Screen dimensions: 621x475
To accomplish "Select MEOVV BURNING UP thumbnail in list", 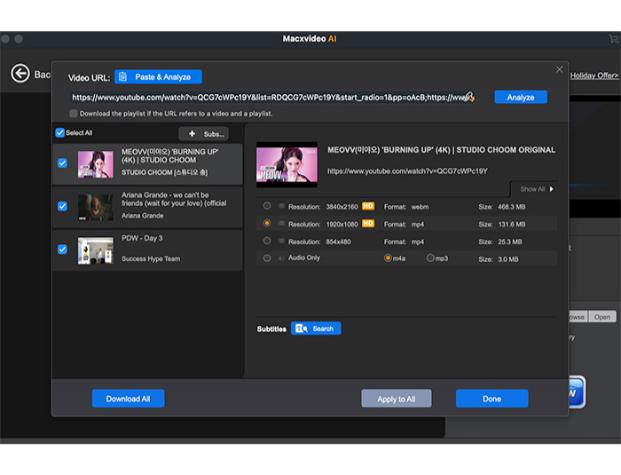I will click(95, 164).
